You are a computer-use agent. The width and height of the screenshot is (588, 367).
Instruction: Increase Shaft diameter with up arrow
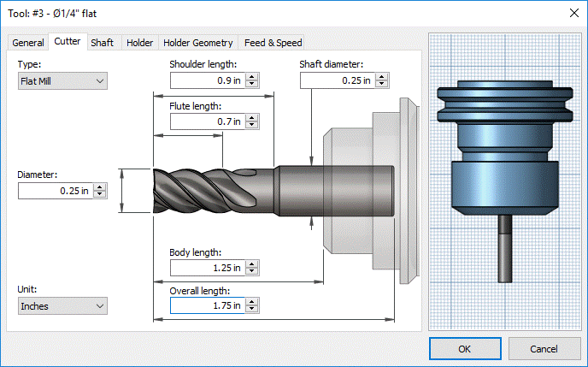point(382,77)
